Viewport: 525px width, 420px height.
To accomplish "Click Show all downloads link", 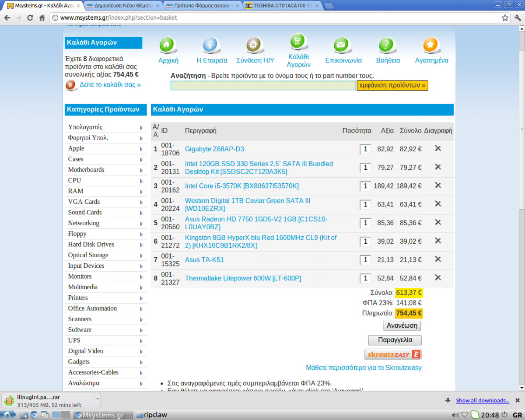I will click(x=483, y=400).
